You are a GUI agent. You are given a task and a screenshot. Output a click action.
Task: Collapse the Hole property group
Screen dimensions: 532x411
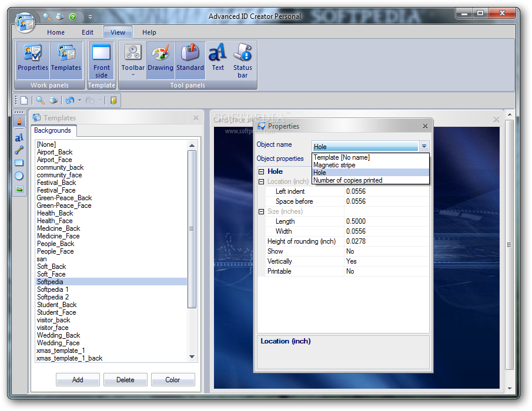[261, 172]
